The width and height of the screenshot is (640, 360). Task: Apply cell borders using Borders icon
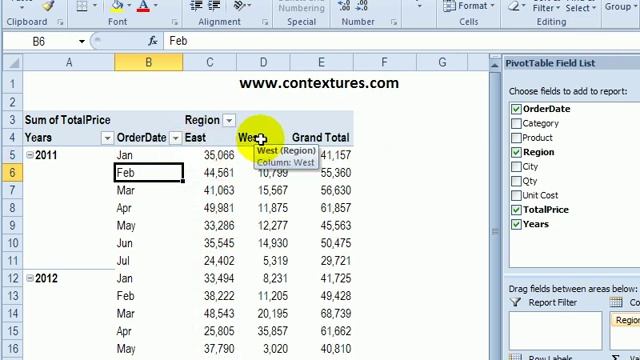(82, 6)
